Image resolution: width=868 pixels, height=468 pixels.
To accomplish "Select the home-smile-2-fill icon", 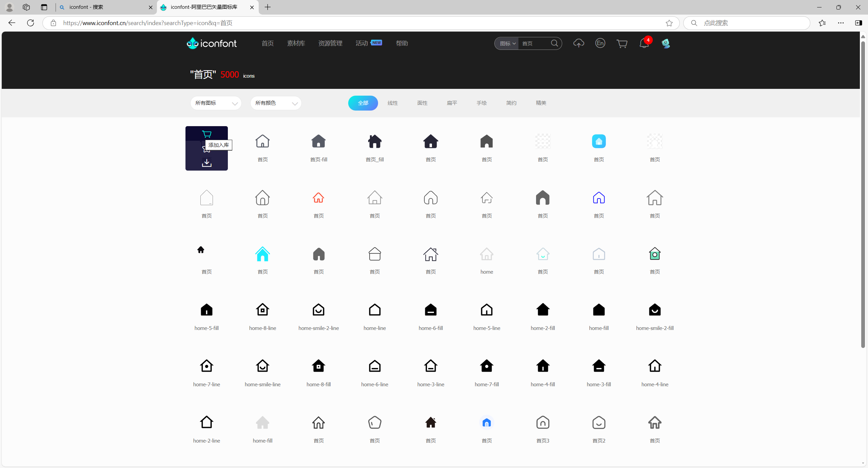I will pos(655,310).
